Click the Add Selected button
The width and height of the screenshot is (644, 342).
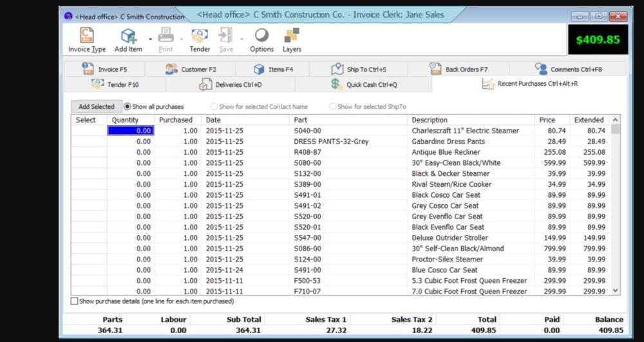pos(97,107)
